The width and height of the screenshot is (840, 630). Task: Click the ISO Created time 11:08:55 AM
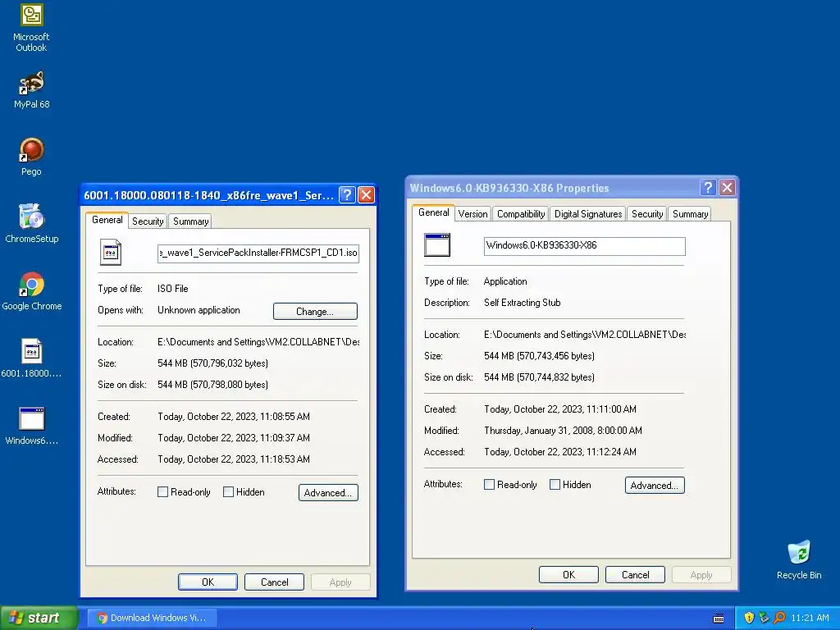tap(234, 416)
